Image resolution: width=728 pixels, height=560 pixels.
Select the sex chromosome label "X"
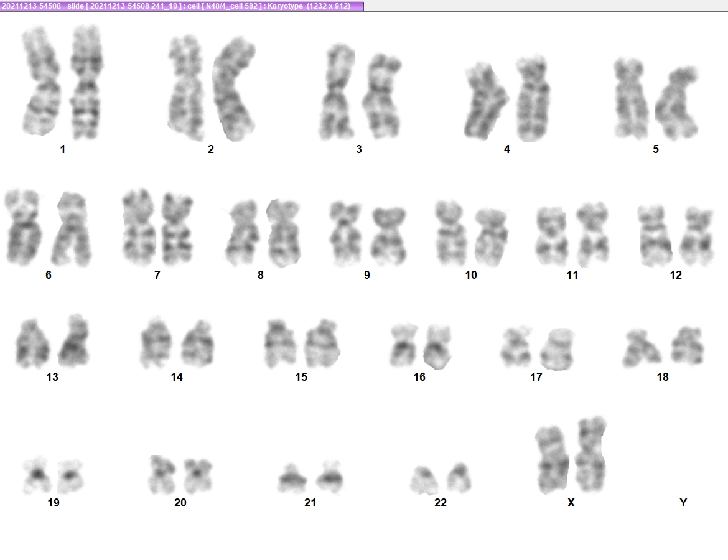coord(571,503)
